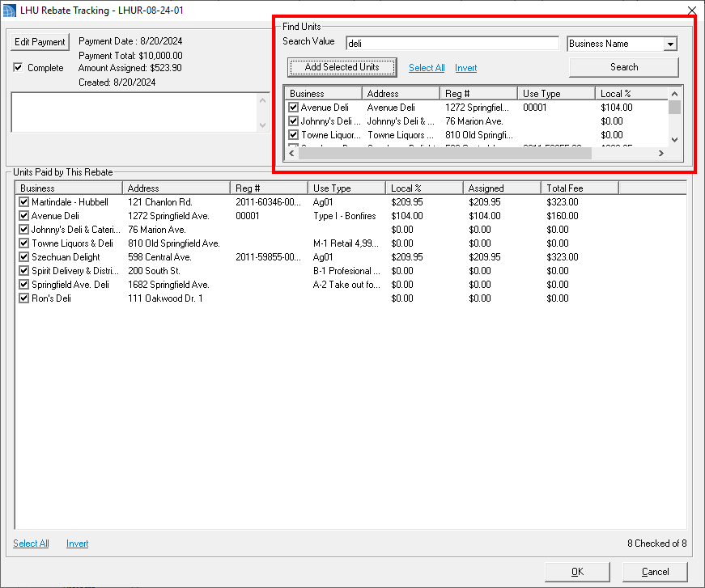The width and height of the screenshot is (705, 588).
Task: Click the Edit Payment button
Action: [40, 42]
